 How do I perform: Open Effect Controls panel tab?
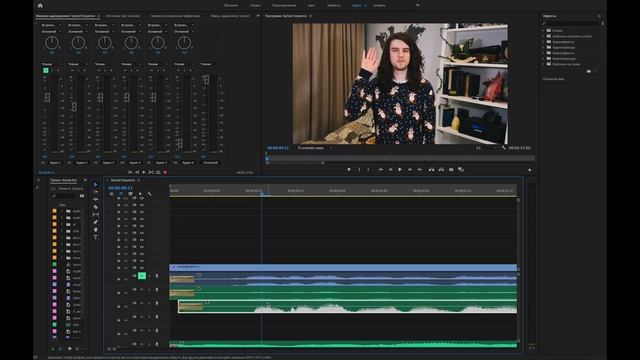(x=176, y=16)
